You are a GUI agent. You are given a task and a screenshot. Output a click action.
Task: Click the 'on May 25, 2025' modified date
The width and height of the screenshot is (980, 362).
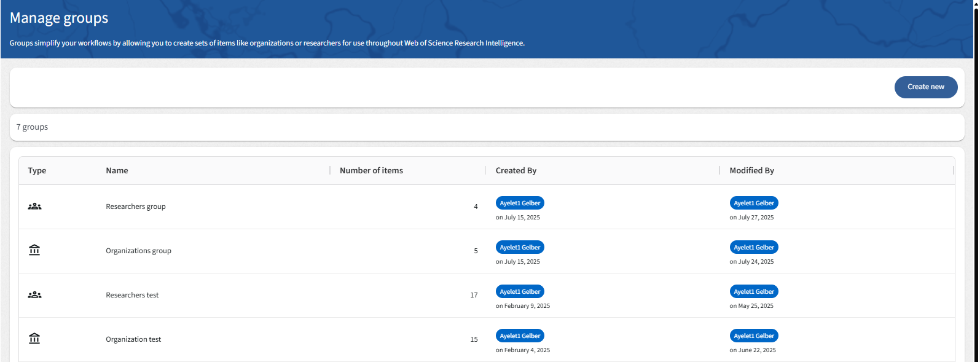[751, 306]
